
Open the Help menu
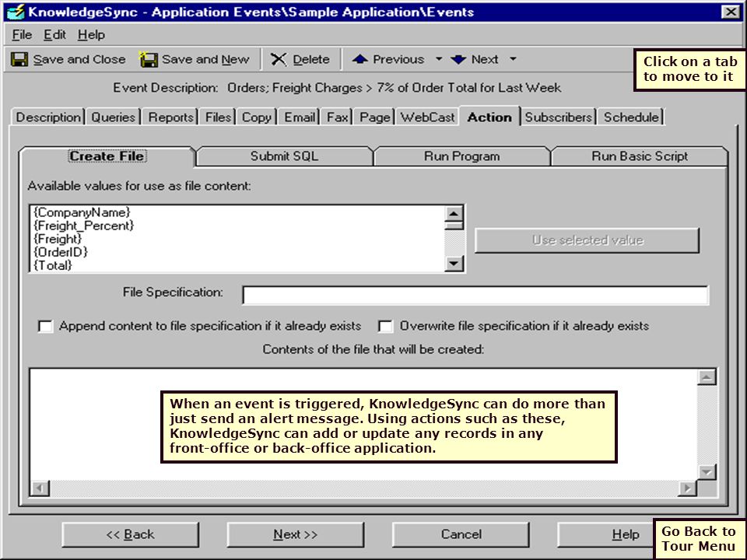(91, 35)
